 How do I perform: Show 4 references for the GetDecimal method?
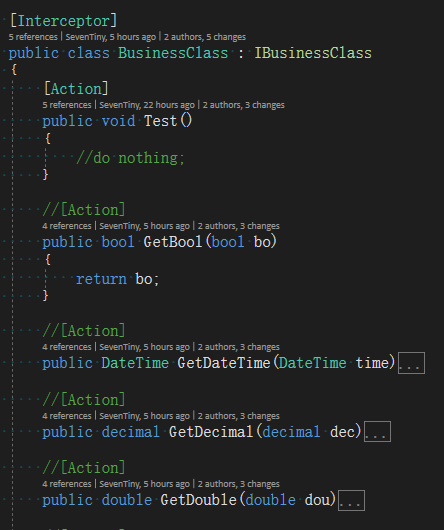[67, 416]
